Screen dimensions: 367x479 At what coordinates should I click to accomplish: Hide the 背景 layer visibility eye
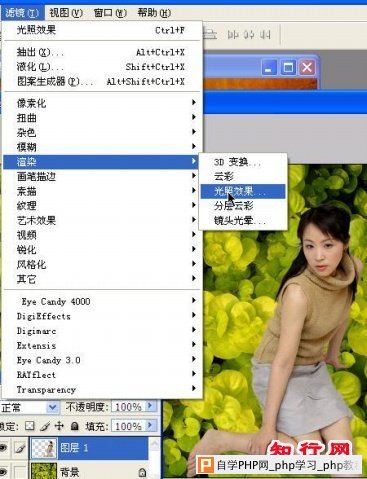(3, 472)
